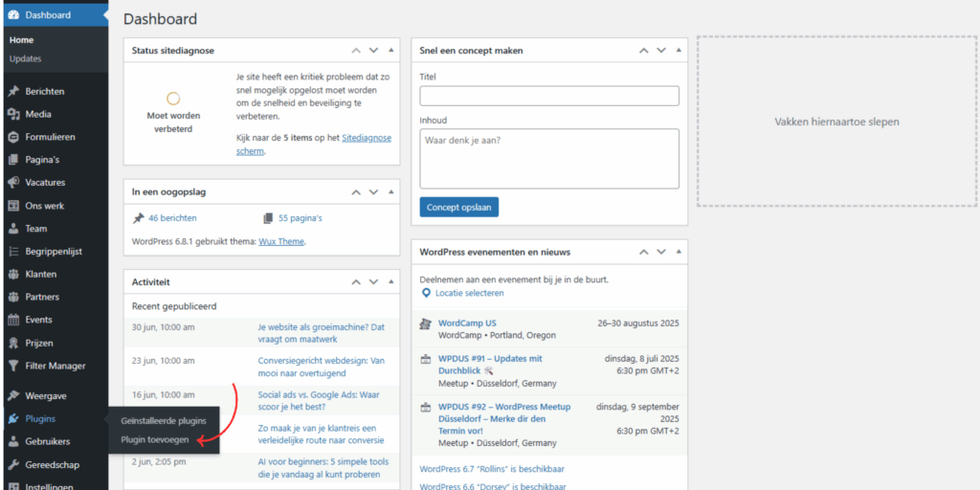This screenshot has height=490, width=980.
Task: Move Snel een concept maken panel up
Action: click(x=644, y=51)
